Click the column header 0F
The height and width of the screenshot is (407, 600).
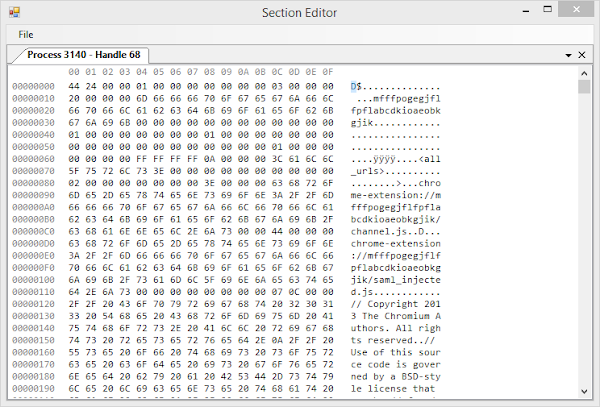pos(327,72)
